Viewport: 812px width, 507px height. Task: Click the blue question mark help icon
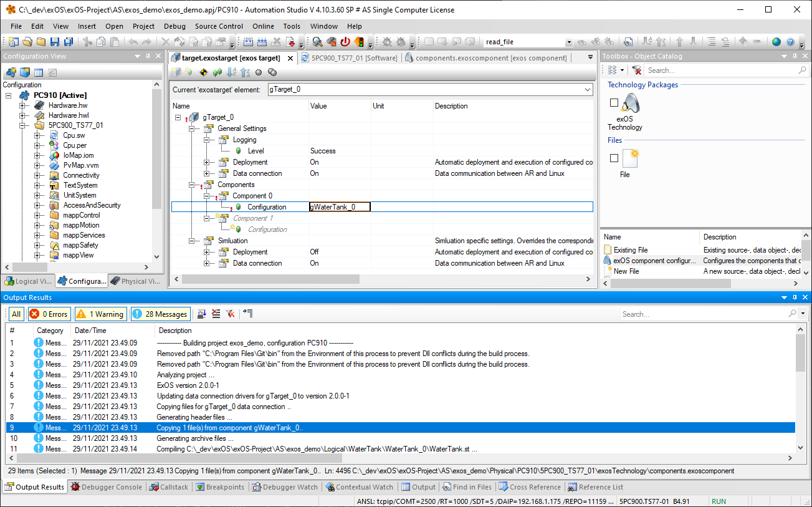(x=791, y=42)
